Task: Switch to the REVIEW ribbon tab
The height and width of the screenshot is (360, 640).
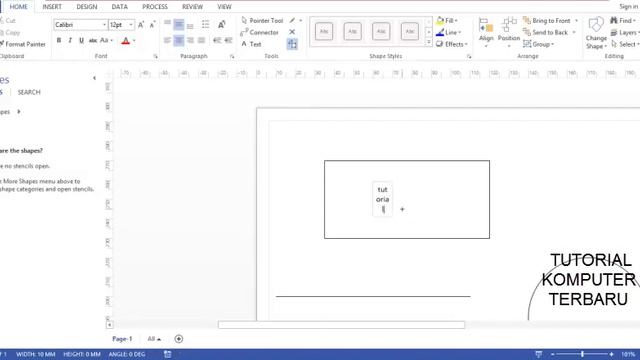Action: (192, 7)
